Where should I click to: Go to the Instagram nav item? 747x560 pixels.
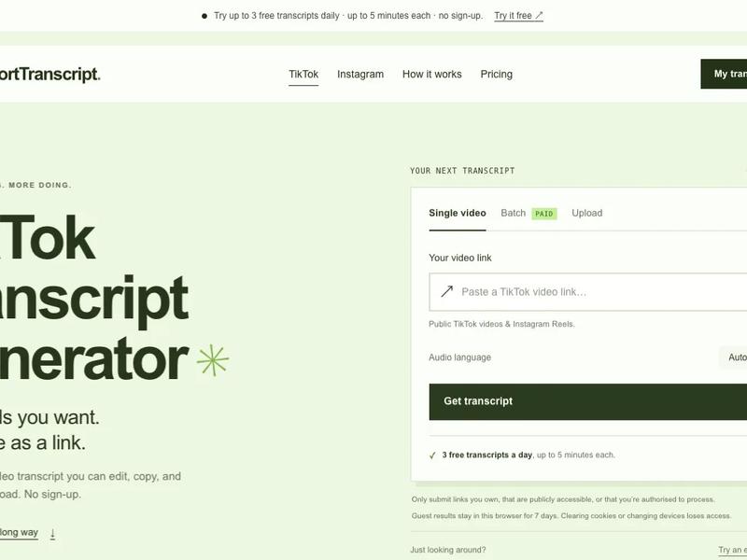click(360, 75)
